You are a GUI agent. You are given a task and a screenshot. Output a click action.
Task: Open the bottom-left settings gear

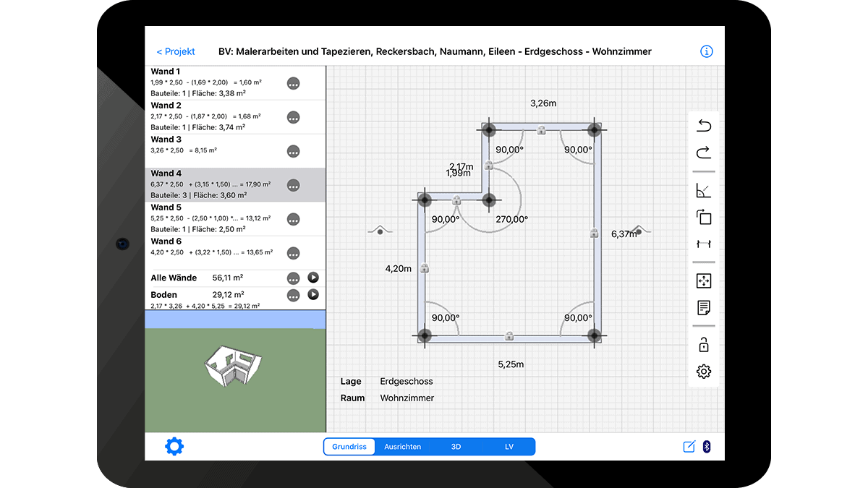pyautogui.click(x=174, y=446)
